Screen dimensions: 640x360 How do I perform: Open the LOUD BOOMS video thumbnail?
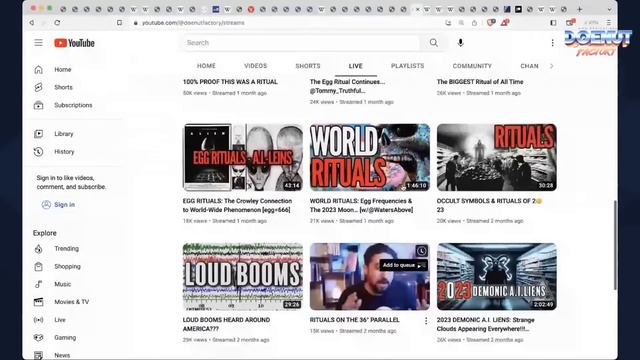242,276
